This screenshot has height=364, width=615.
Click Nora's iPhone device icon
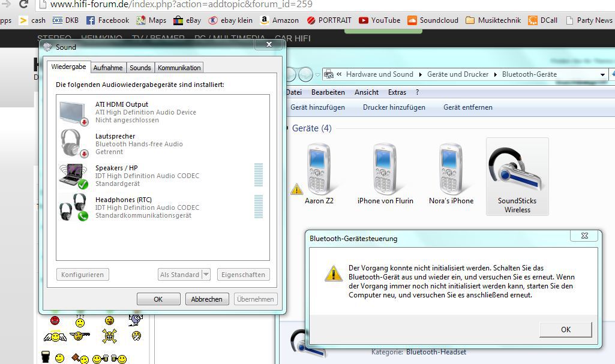point(451,167)
